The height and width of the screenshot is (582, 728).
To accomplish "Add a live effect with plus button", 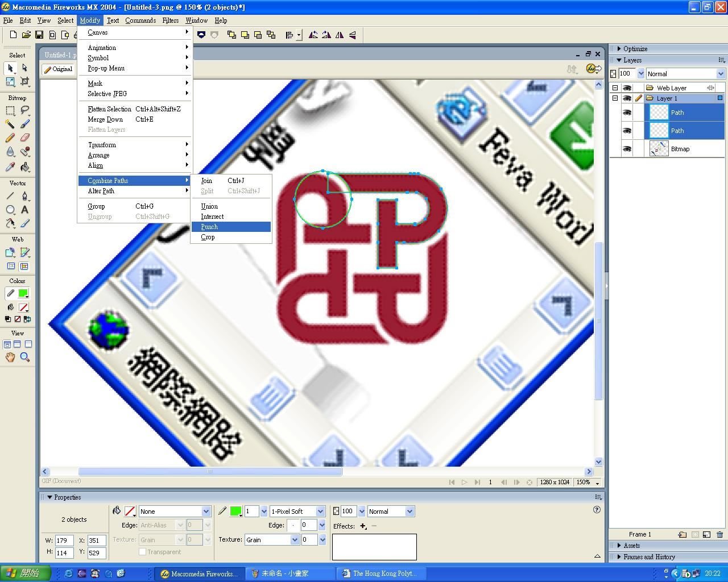I will [363, 526].
